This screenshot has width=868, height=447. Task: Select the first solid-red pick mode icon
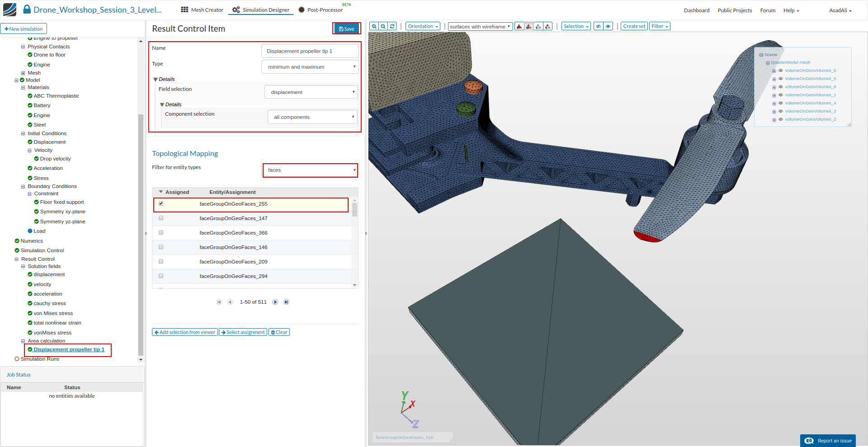pos(519,26)
